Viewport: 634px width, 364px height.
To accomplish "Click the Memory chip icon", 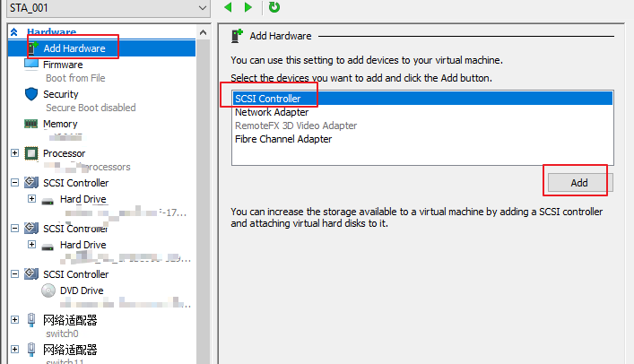I will click(x=30, y=124).
